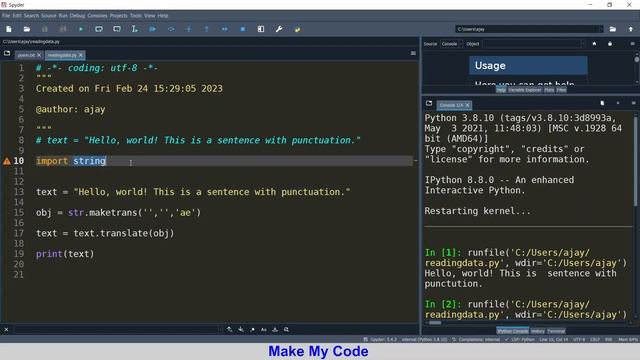The width and height of the screenshot is (640, 360).
Task: Open the View menu
Action: (x=149, y=16)
